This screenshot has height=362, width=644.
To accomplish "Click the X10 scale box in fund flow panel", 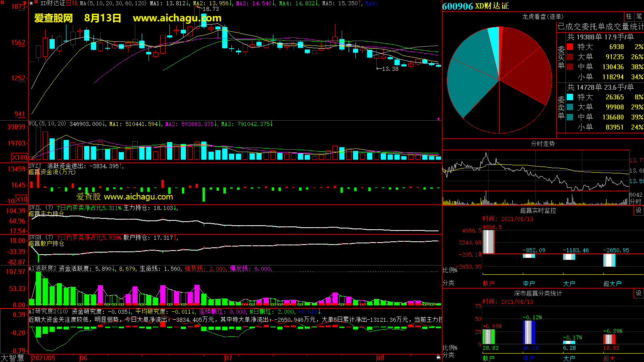I will 21,199.
